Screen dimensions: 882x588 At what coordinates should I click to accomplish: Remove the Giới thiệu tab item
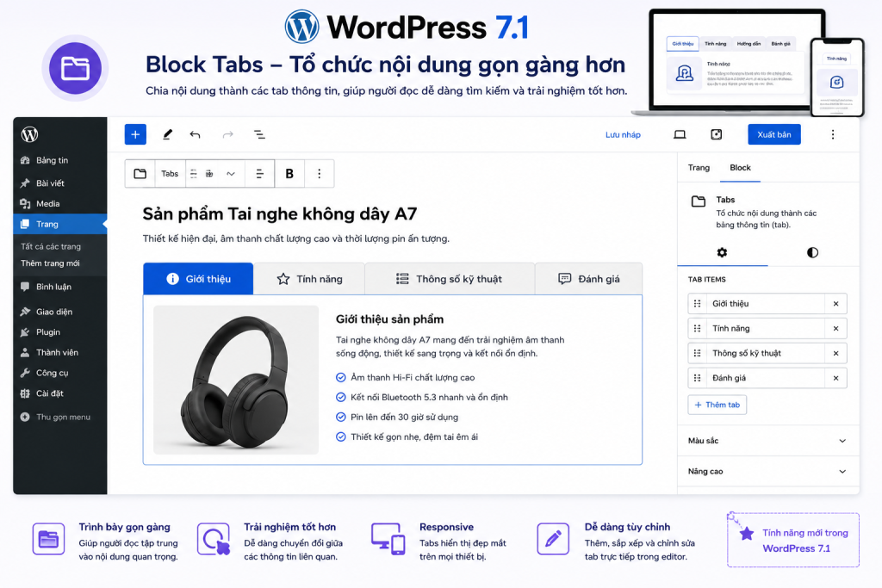(x=835, y=304)
